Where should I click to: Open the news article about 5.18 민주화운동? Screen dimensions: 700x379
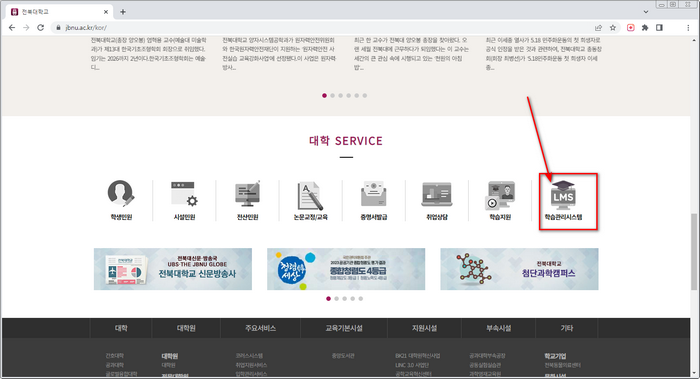(543, 54)
